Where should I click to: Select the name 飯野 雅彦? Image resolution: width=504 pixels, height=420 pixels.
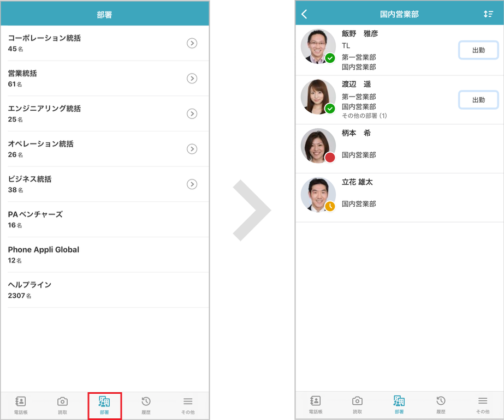360,33
